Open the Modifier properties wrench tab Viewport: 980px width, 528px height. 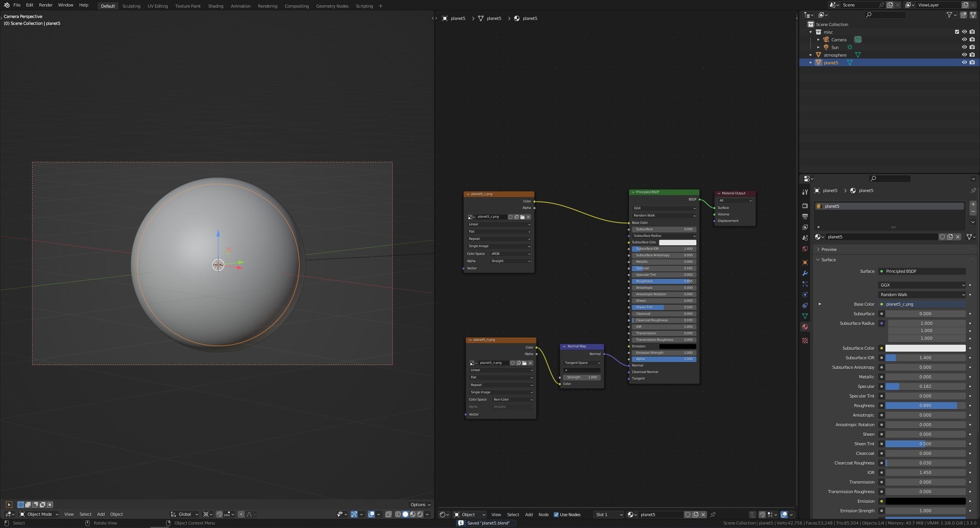(x=805, y=273)
